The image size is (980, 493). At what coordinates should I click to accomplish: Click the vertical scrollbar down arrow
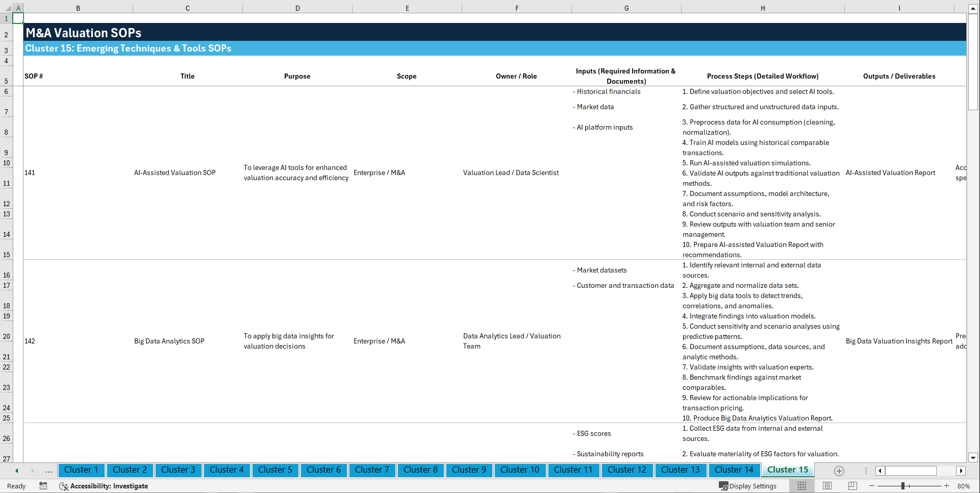click(974, 458)
